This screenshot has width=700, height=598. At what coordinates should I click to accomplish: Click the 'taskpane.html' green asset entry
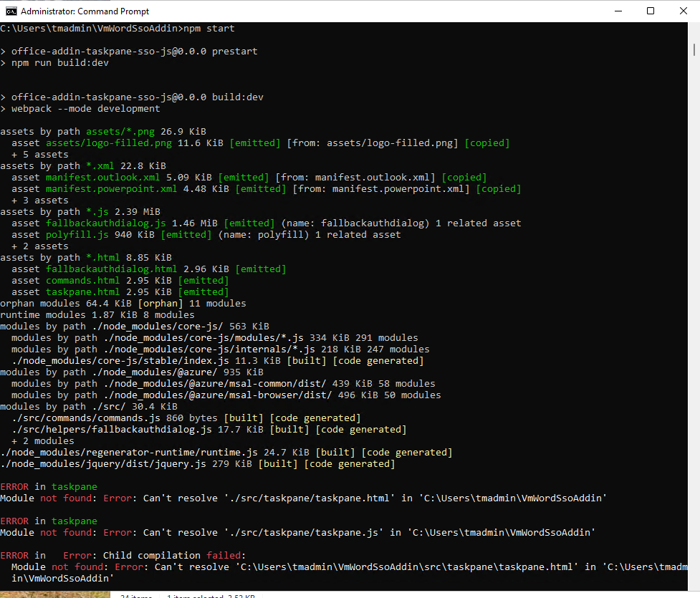coord(82,292)
